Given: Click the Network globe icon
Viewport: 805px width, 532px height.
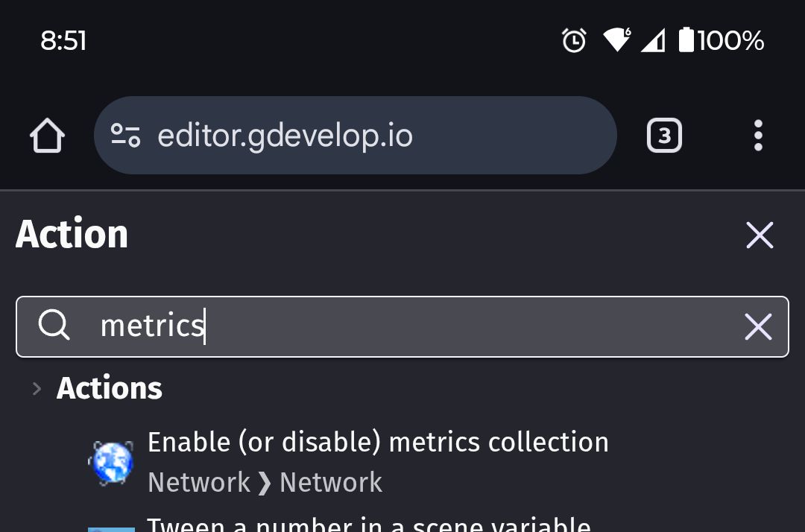Looking at the screenshot, I should point(111,462).
